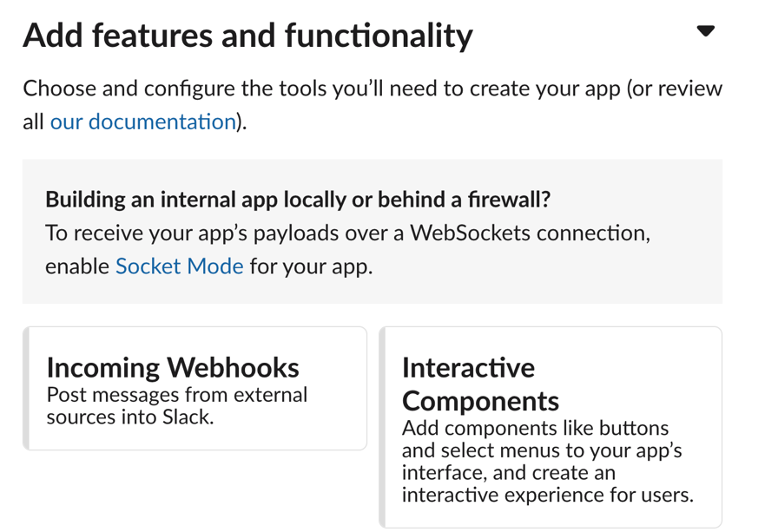Select Incoming Webhooks to post external messages
Screen dimensions: 765x532
[x=195, y=387]
